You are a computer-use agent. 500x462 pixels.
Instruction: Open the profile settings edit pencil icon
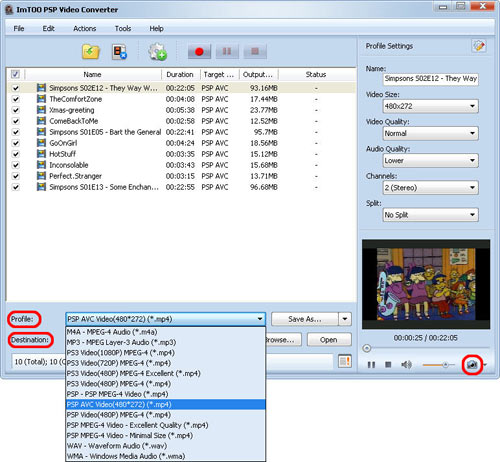(479, 46)
